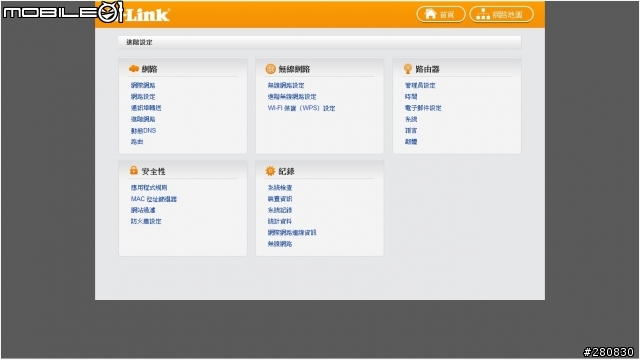Click the padlock icon beside 安全性 heading
This screenshot has height=360, width=640.
133,171
